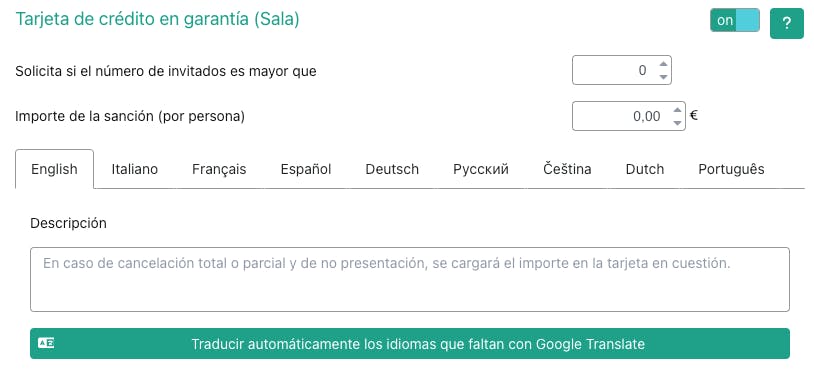Focus the penalty amount per person field
Viewport: 814px width, 391px height.
click(x=628, y=116)
